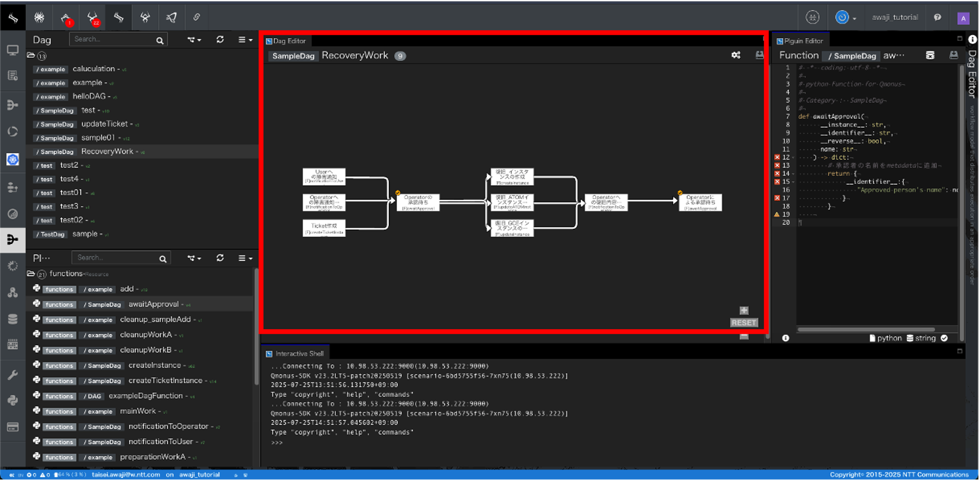Open the wrench tools icon in sidebar

pyautogui.click(x=13, y=375)
